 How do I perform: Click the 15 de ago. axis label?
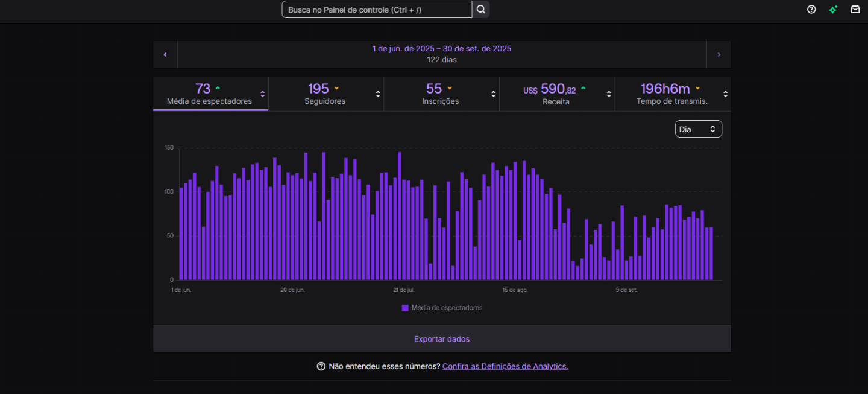(x=515, y=290)
